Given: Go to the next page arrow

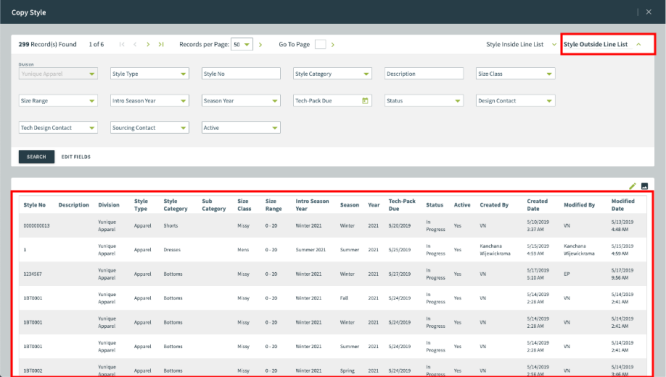Looking at the screenshot, I should [x=148, y=44].
